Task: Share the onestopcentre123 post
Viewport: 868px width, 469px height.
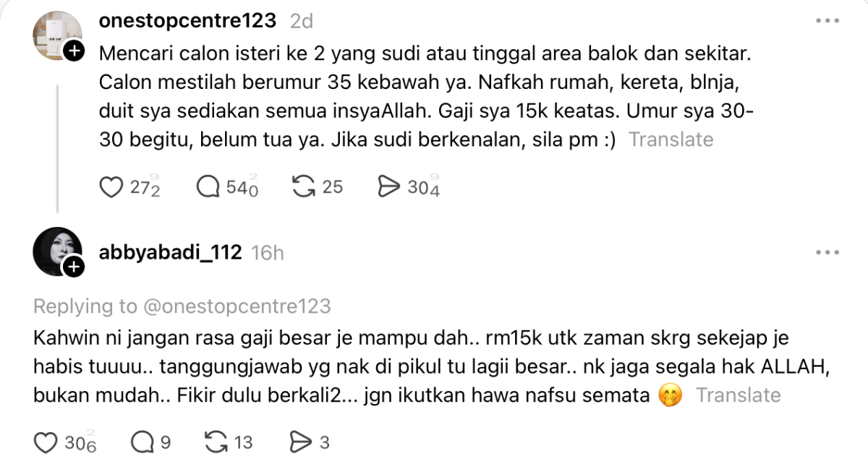Action: [389, 187]
